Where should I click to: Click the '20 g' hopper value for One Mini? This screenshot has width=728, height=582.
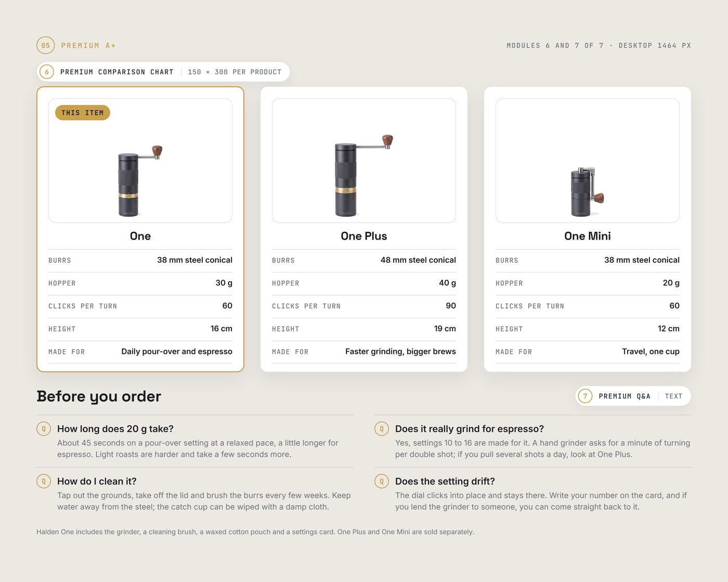tap(671, 283)
